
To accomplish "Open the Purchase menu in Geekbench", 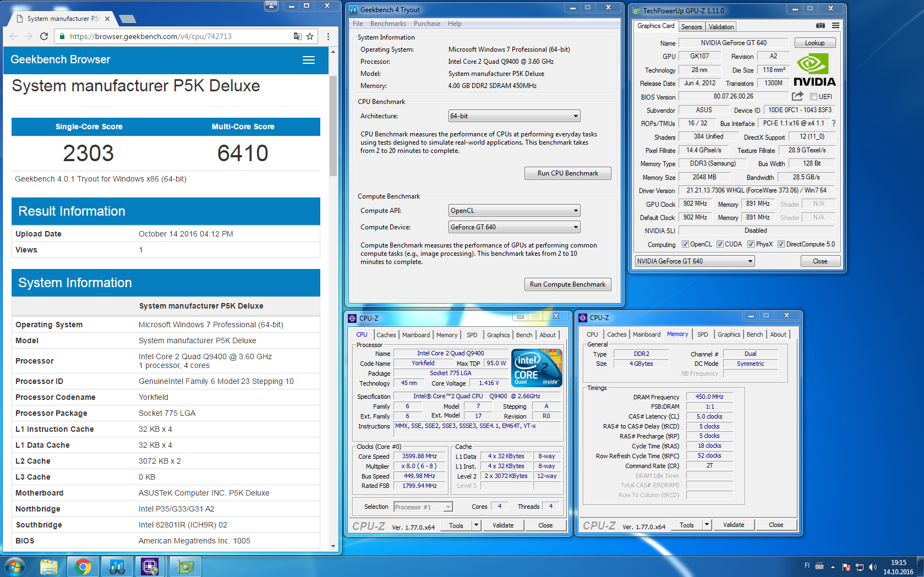I will coord(427,24).
